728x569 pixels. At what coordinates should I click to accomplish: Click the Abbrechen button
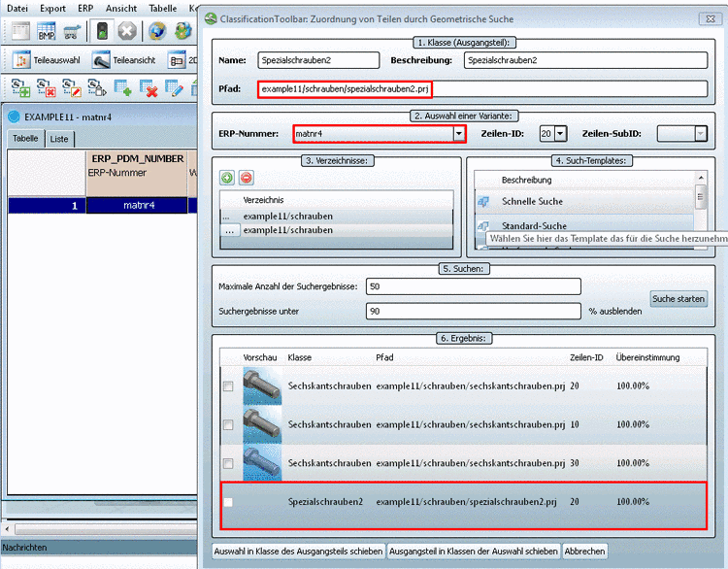pos(584,552)
